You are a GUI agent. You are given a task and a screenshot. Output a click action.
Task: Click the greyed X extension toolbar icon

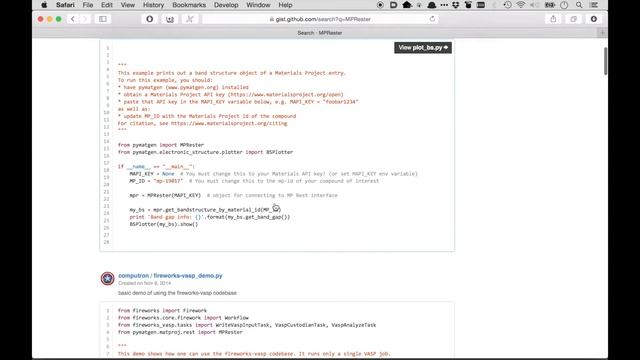pos(190,19)
